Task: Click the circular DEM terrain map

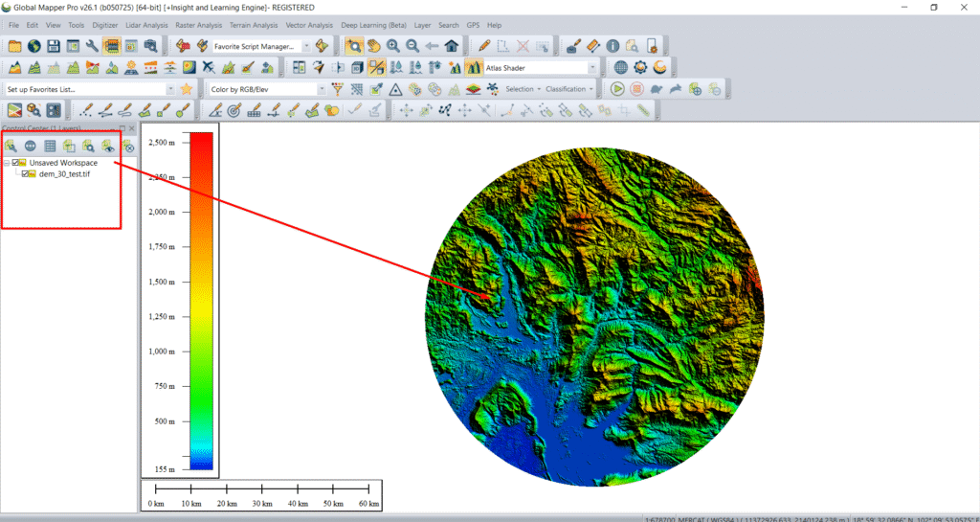Action: [x=594, y=317]
